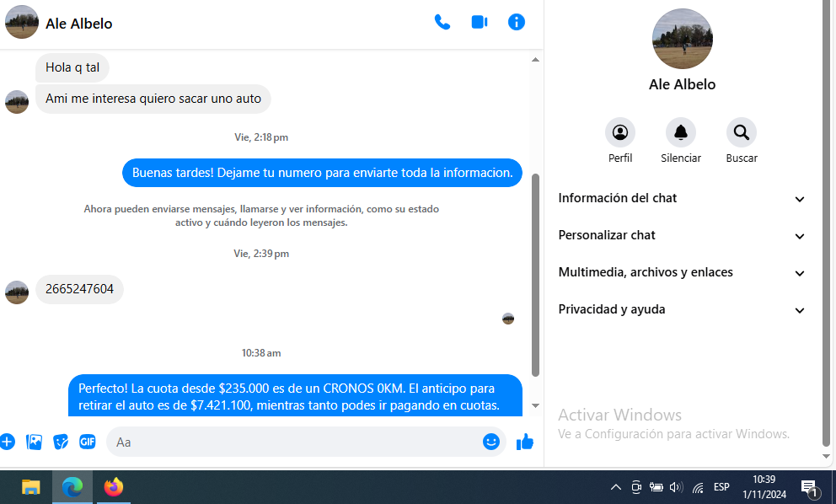Expand Privacidad y ayuda section

682,309
